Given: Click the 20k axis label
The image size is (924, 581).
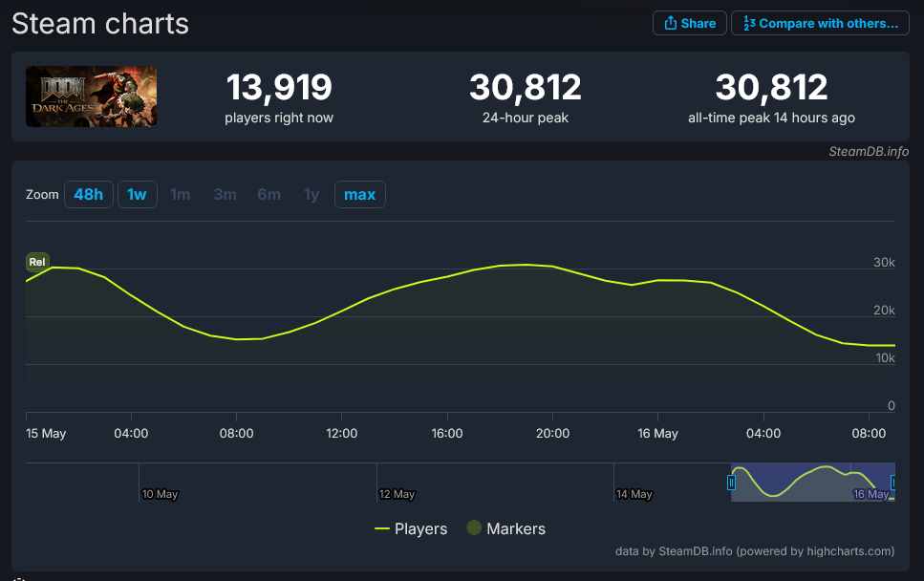Looking at the screenshot, I should pyautogui.click(x=884, y=310).
